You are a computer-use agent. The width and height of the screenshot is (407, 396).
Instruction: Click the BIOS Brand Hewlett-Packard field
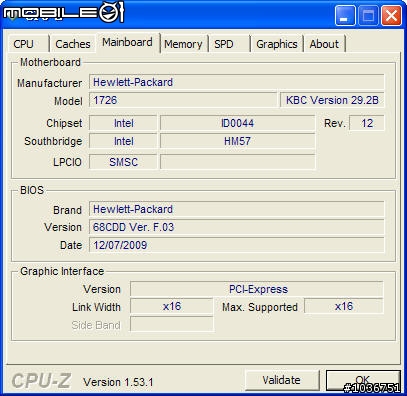[x=237, y=209]
